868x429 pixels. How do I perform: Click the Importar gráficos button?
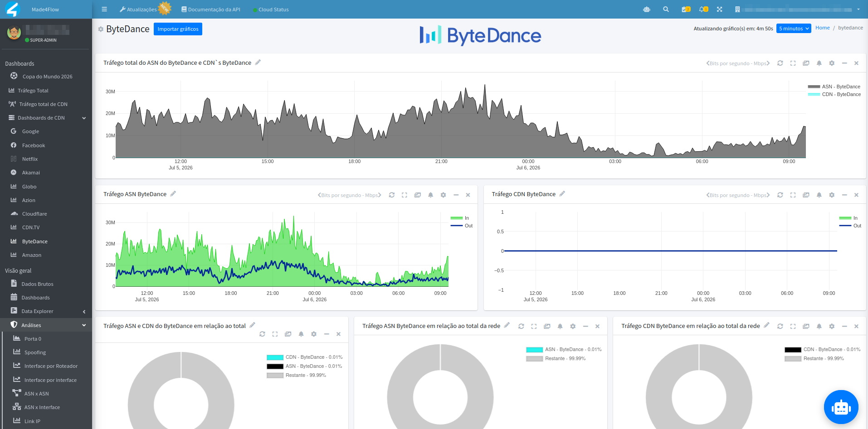click(178, 29)
